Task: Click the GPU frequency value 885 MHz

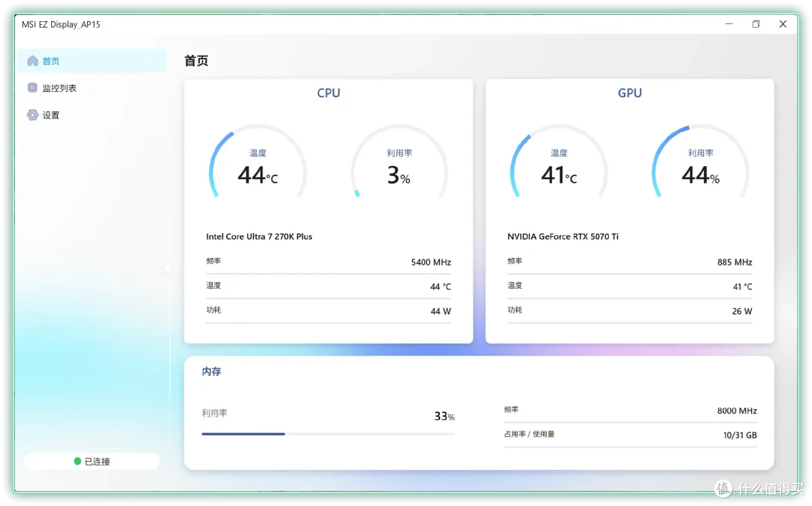Action: (x=735, y=262)
